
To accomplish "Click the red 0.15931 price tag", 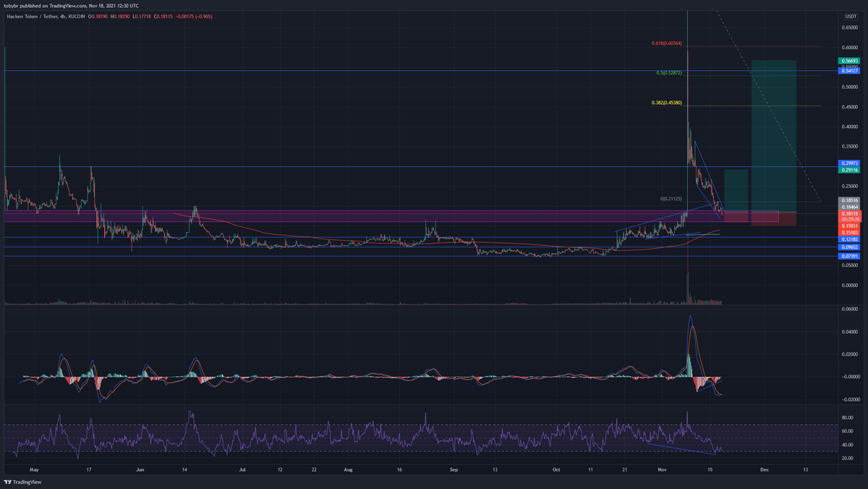I will [x=849, y=226].
